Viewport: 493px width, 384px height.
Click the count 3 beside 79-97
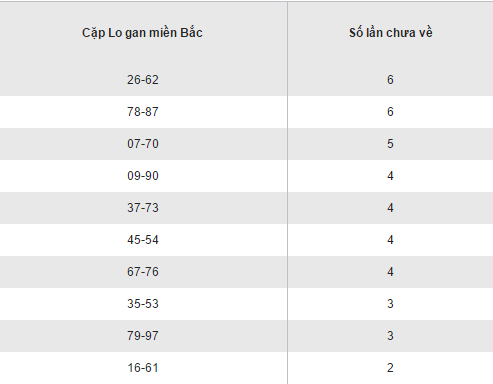click(390, 336)
